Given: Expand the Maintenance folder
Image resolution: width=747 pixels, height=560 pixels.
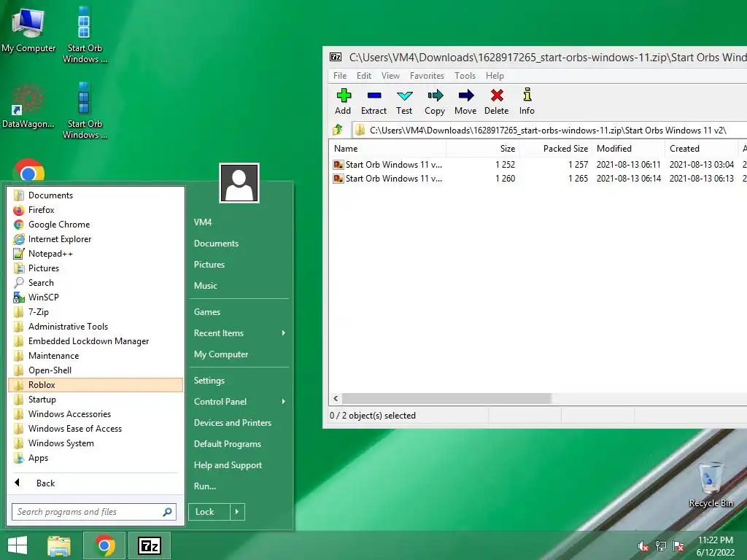Looking at the screenshot, I should coord(96,356).
